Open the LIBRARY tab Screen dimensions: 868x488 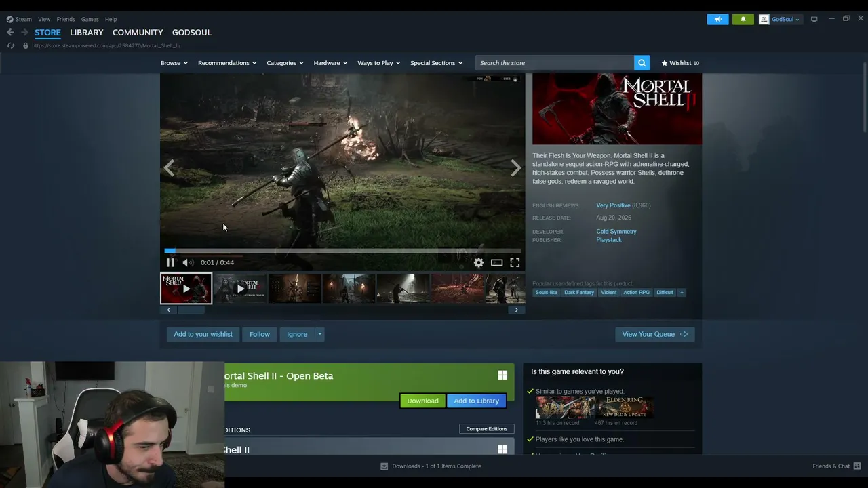click(87, 32)
